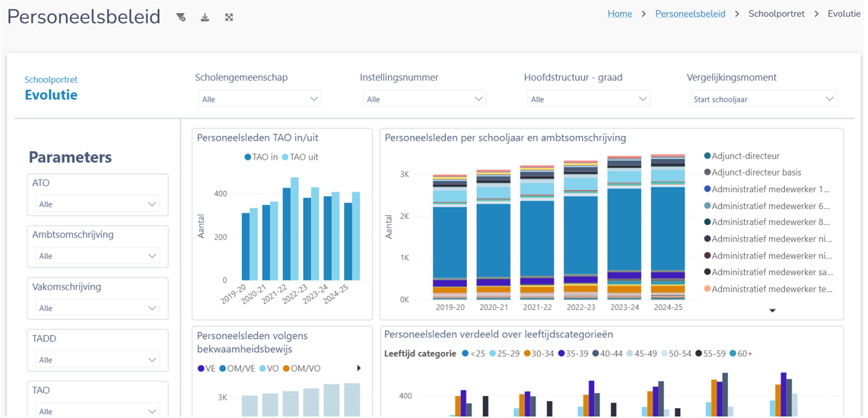Screen dimensions: 868x418
Task: Download the report using the download icon
Action: pyautogui.click(x=205, y=17)
